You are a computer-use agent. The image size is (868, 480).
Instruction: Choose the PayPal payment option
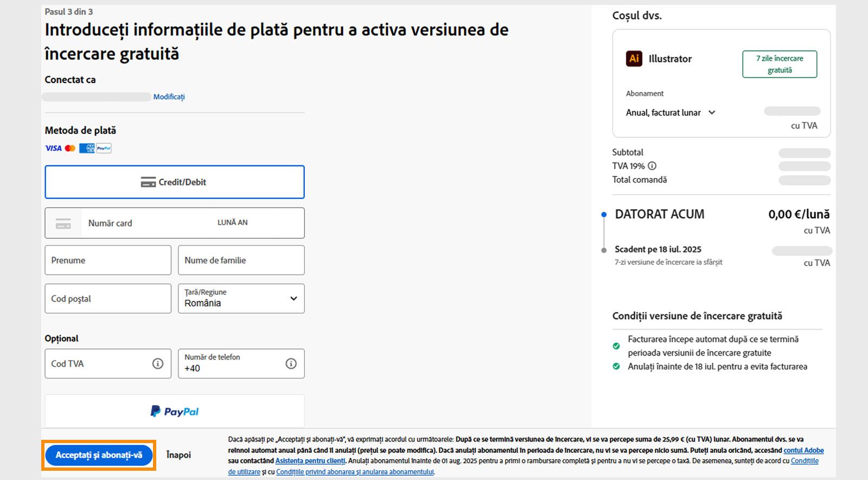coord(174,412)
